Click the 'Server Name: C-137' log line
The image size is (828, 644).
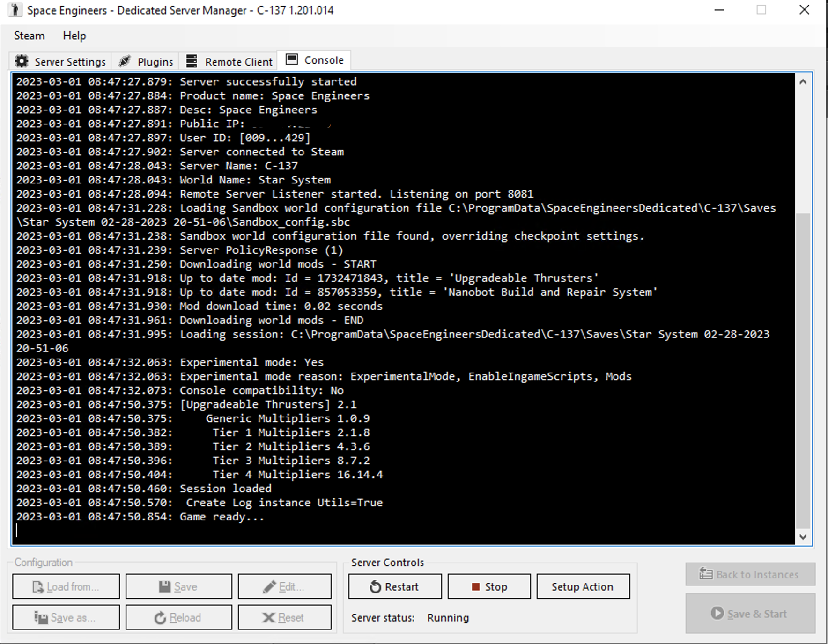157,166
